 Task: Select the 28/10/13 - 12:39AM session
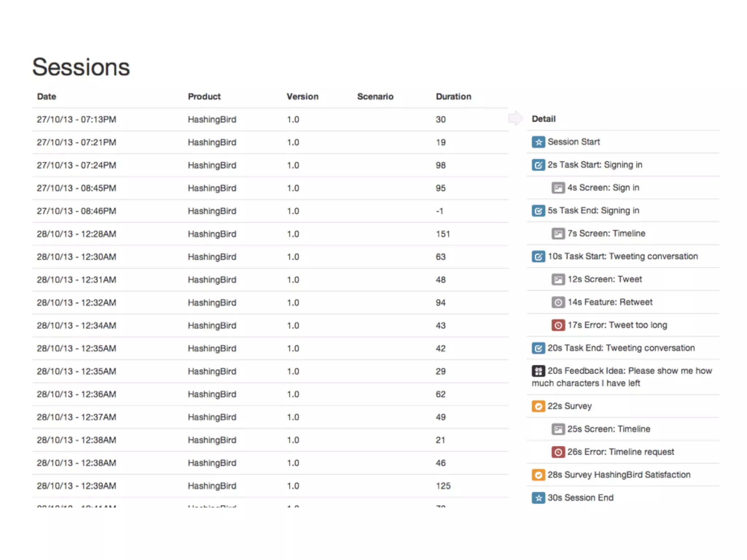click(x=77, y=486)
